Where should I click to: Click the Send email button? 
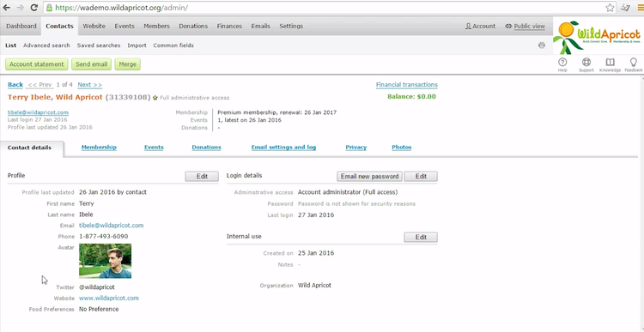(x=91, y=64)
